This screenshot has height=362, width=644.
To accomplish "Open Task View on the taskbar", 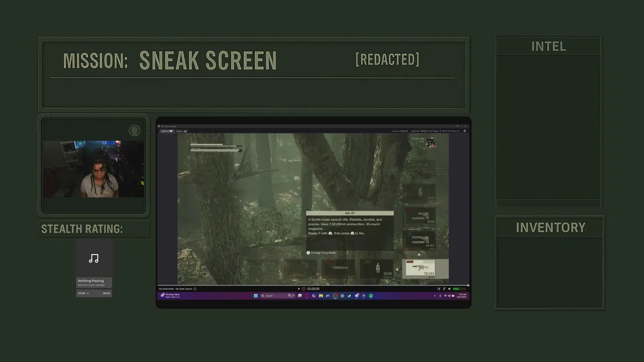I will (x=299, y=296).
